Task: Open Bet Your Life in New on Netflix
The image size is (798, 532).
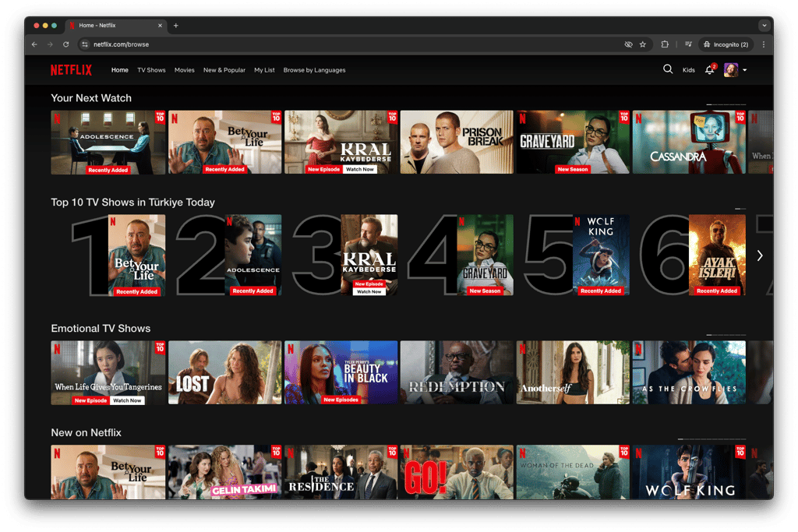Action: coord(108,472)
